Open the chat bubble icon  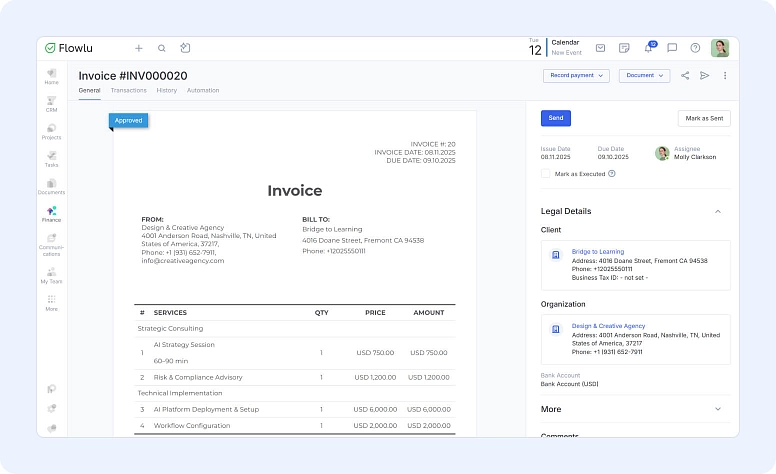(672, 48)
